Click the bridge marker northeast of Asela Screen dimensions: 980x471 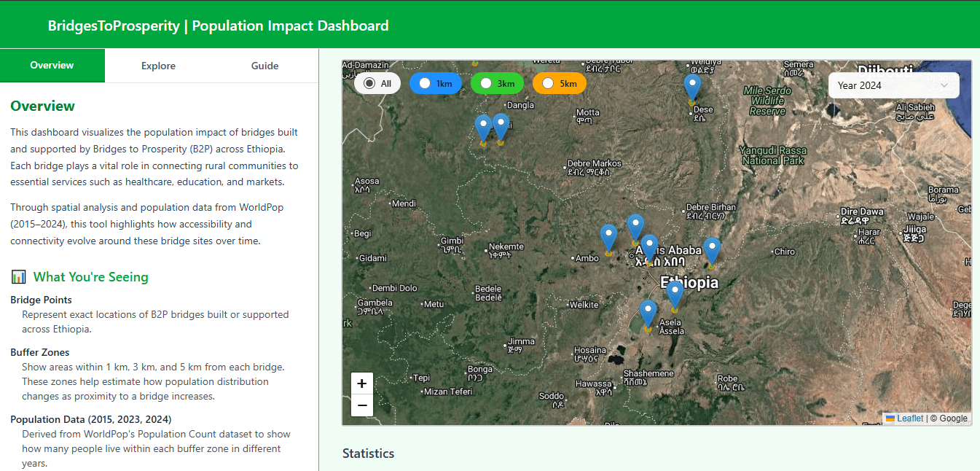(675, 294)
